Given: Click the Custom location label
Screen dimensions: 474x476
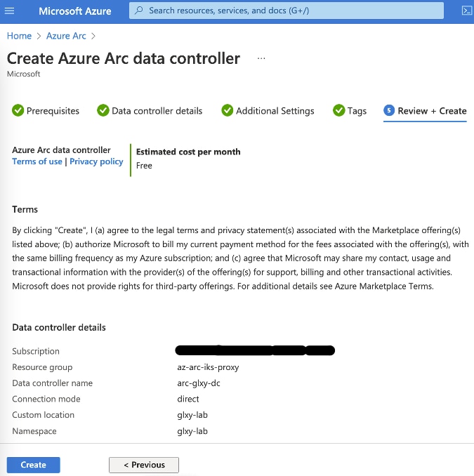Looking at the screenshot, I should tap(43, 415).
